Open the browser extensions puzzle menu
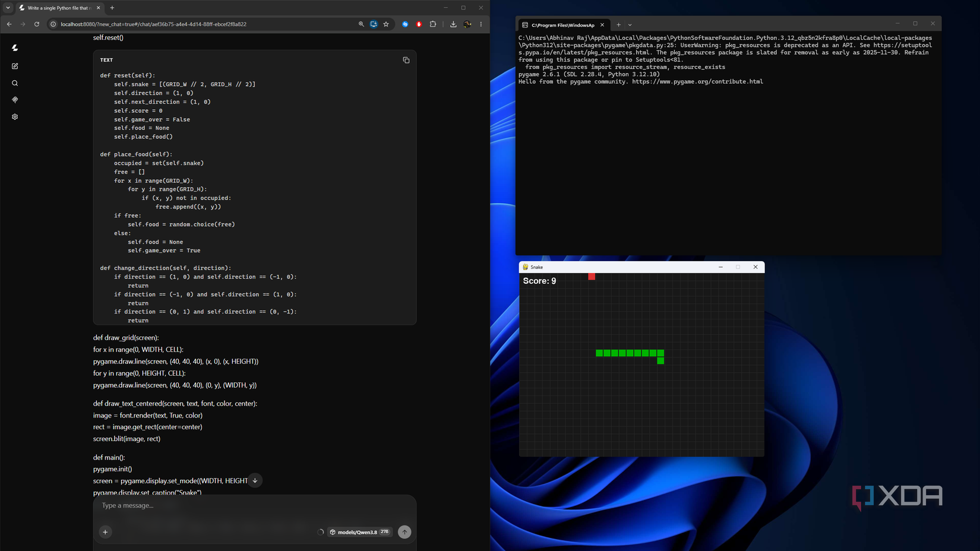980x551 pixels. tap(433, 24)
